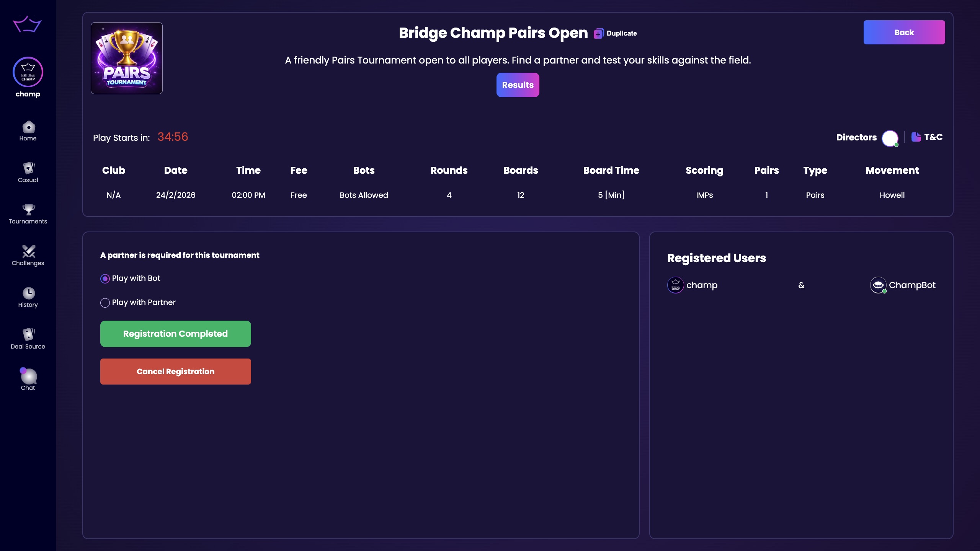980x551 pixels.
Task: Open the Home section
Action: (28, 130)
